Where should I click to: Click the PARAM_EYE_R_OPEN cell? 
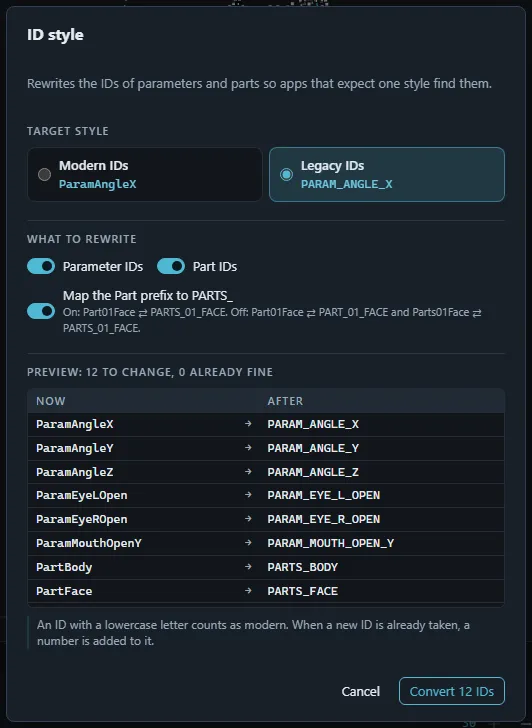tap(324, 519)
